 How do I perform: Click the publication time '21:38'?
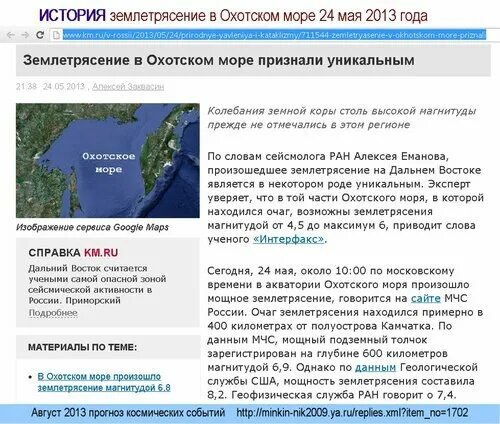(26, 87)
